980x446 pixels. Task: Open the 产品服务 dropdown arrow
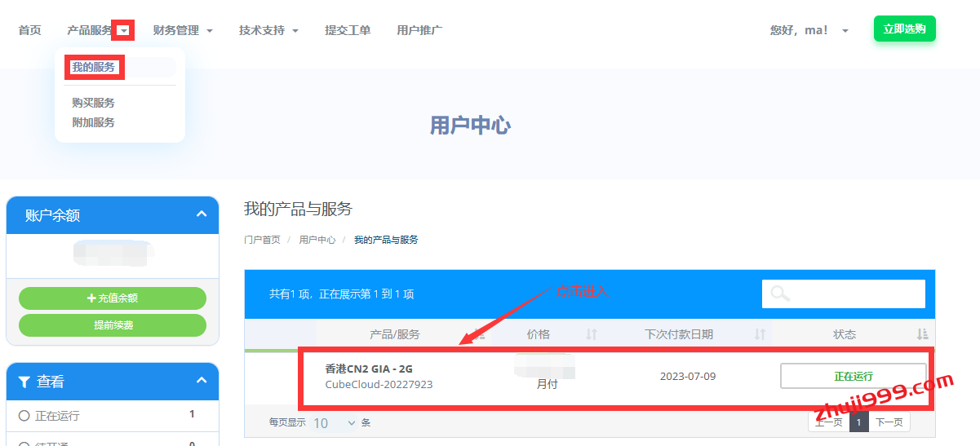tap(123, 31)
